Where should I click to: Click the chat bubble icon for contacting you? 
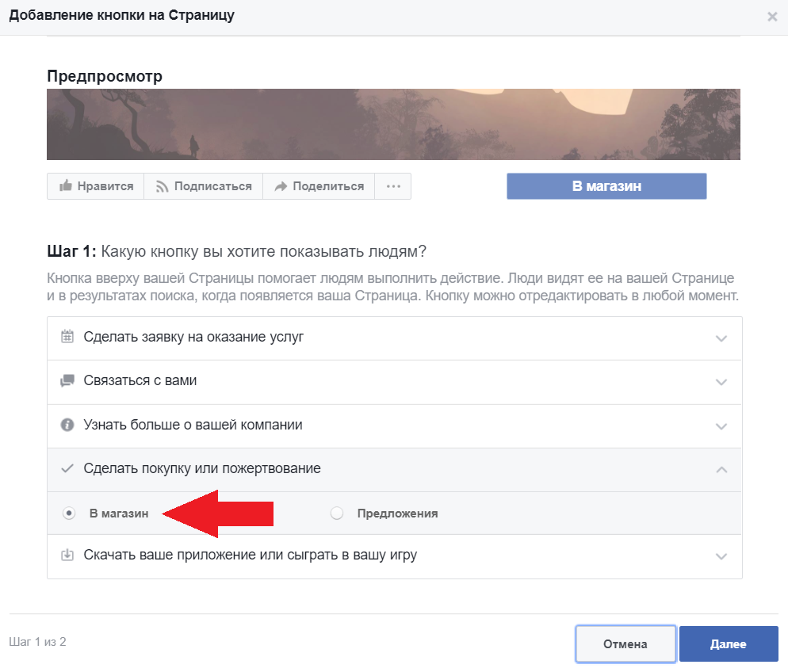tap(67, 381)
